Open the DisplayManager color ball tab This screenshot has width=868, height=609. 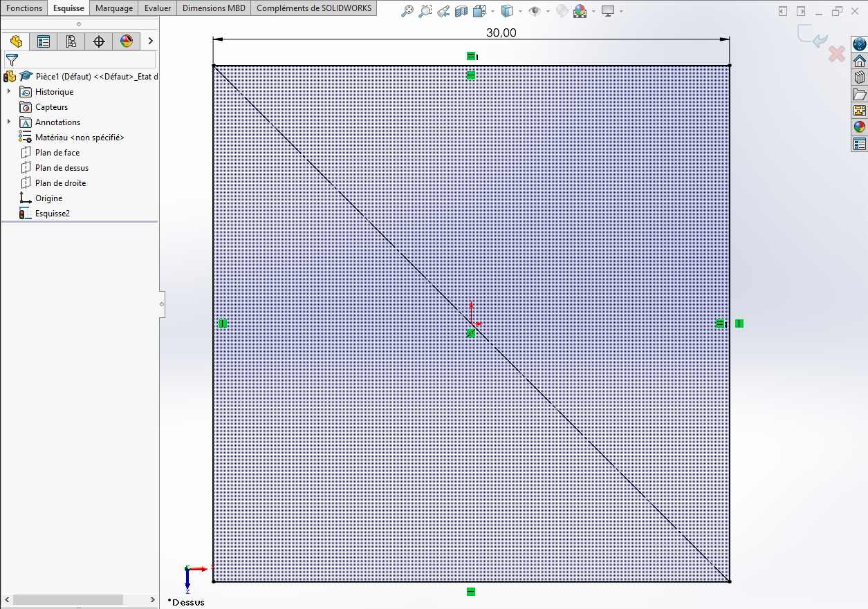tap(127, 41)
